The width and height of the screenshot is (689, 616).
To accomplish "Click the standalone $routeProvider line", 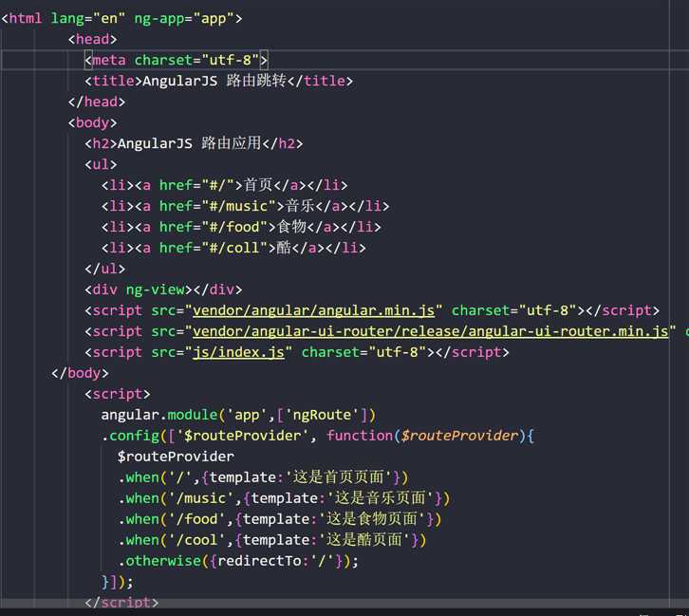I will (x=176, y=457).
